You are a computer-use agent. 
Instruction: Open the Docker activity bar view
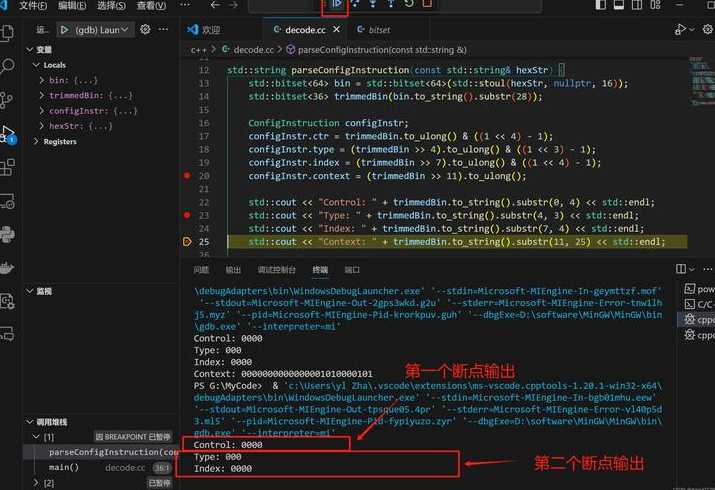click(7, 268)
